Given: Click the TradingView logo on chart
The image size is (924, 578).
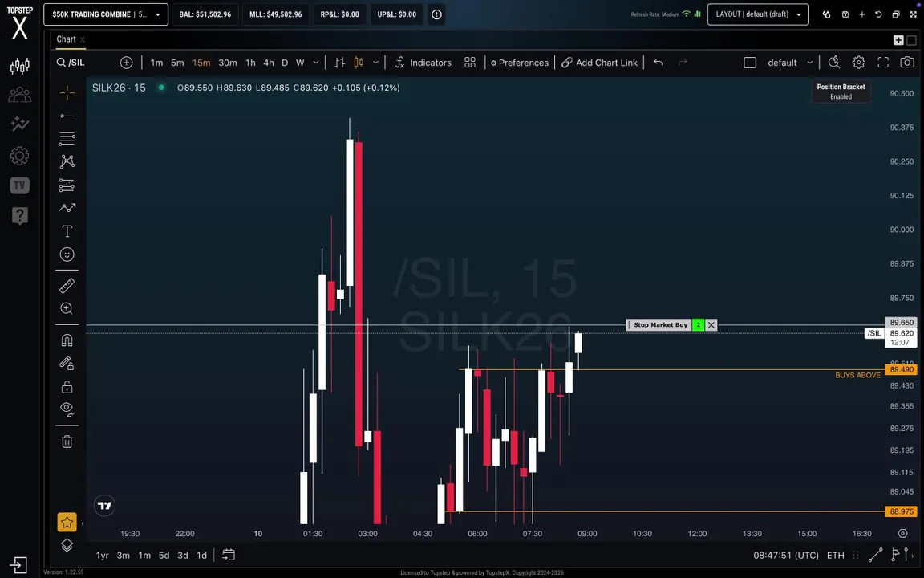Looking at the screenshot, I should 104,506.
